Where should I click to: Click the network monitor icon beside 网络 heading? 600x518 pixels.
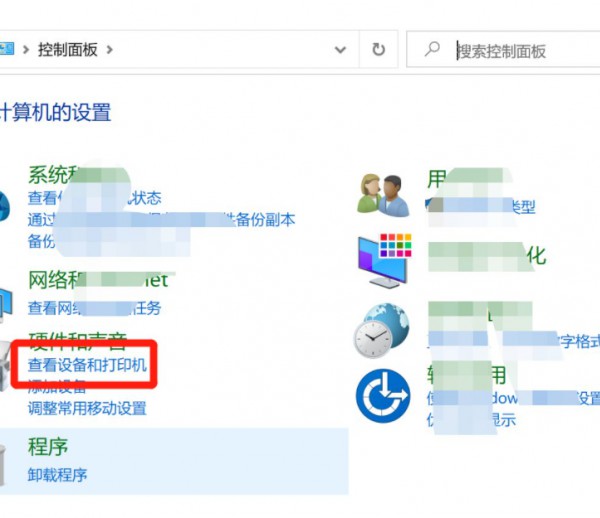[6, 304]
